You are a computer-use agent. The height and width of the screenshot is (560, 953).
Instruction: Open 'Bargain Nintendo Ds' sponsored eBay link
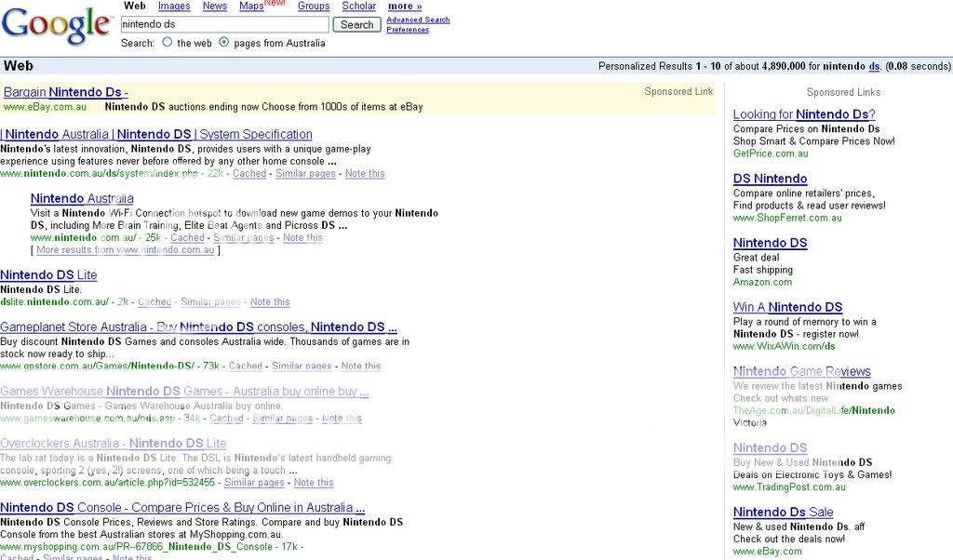(66, 92)
